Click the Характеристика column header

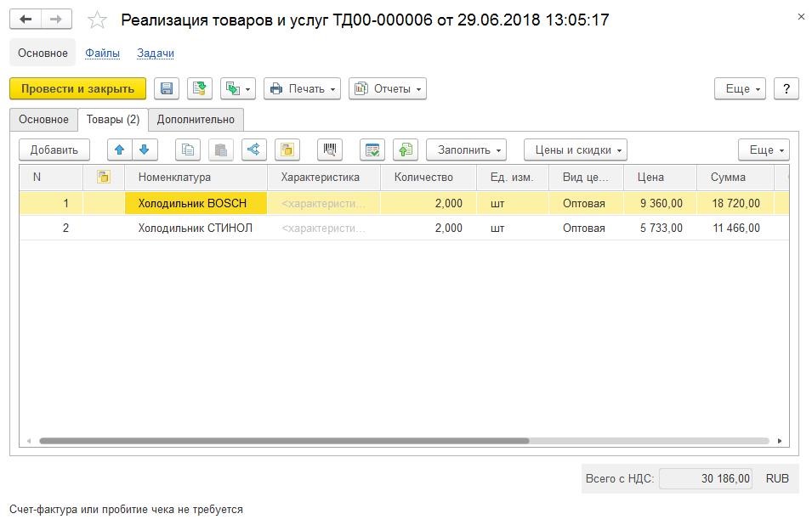click(324, 177)
